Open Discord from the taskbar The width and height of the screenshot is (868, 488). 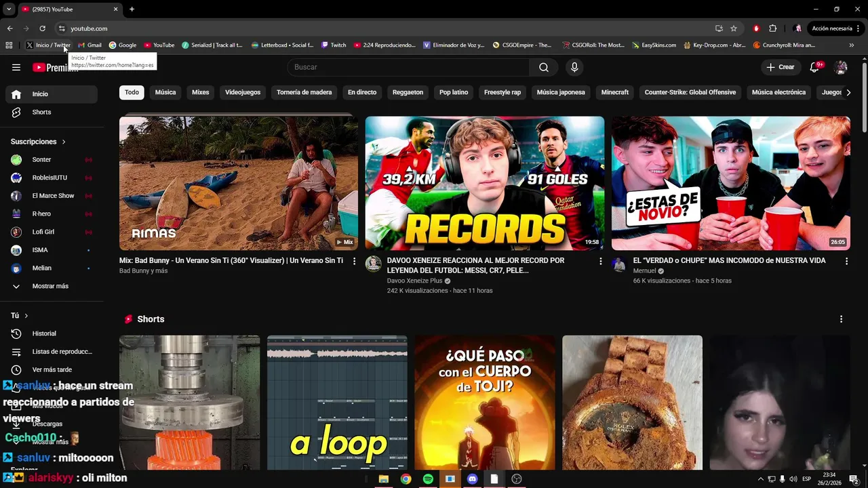point(472,479)
